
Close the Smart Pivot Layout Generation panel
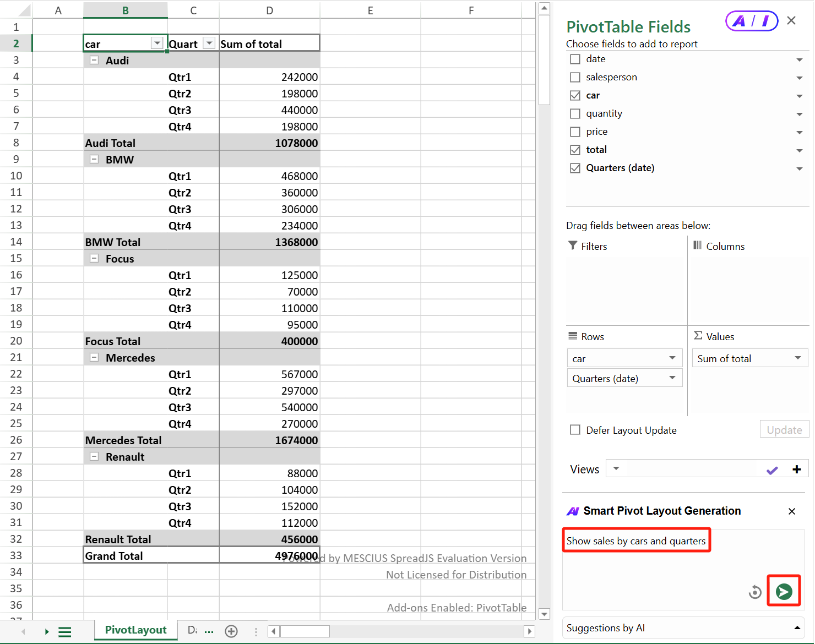(791, 511)
